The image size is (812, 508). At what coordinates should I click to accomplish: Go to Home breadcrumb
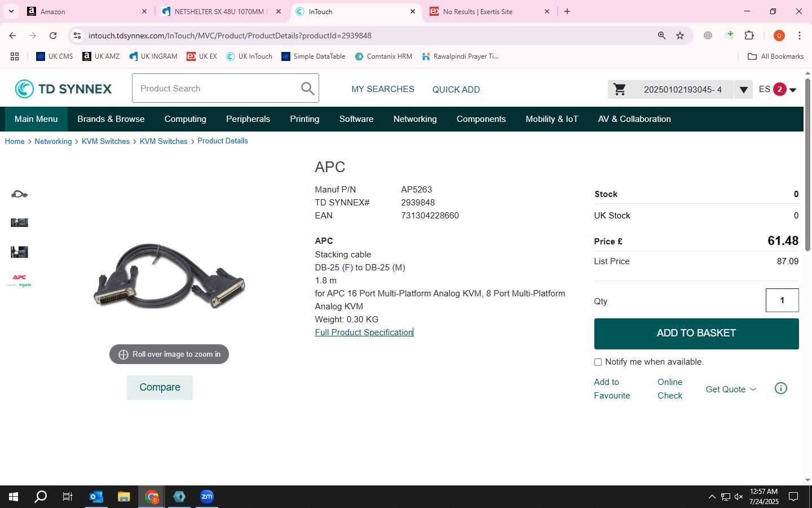[x=15, y=142]
